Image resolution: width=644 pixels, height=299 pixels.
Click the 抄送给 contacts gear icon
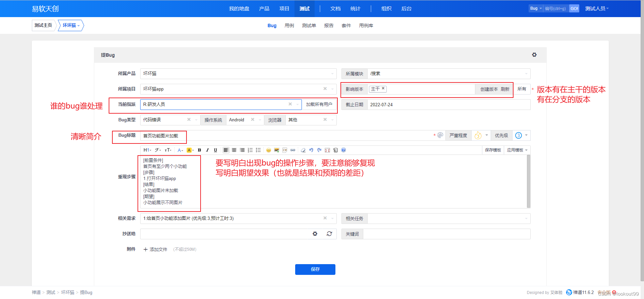tap(315, 234)
